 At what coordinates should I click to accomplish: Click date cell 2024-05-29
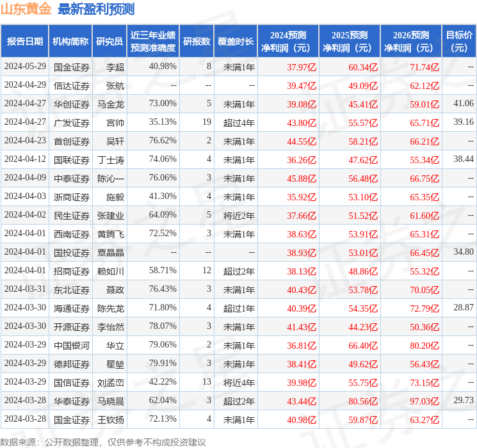[x=25, y=67]
